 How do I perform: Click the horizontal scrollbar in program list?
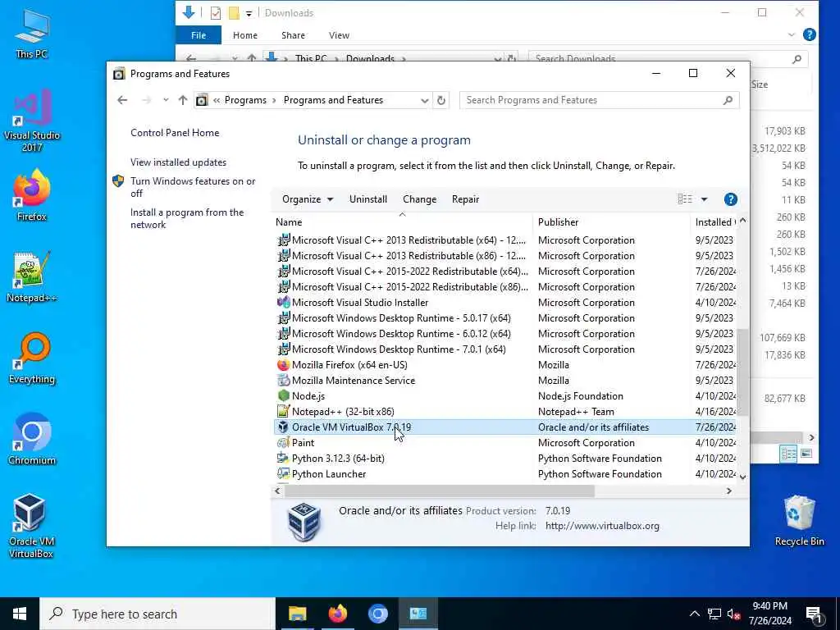click(438, 491)
